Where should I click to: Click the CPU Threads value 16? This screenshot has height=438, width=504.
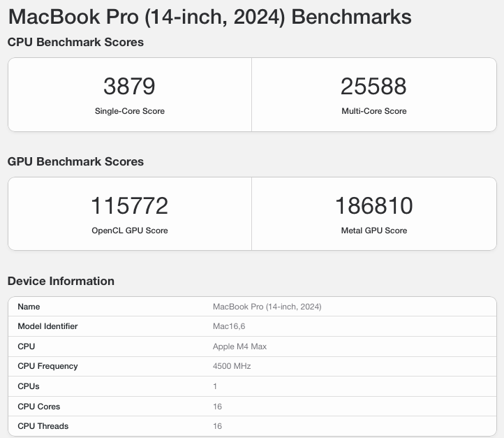[217, 426]
